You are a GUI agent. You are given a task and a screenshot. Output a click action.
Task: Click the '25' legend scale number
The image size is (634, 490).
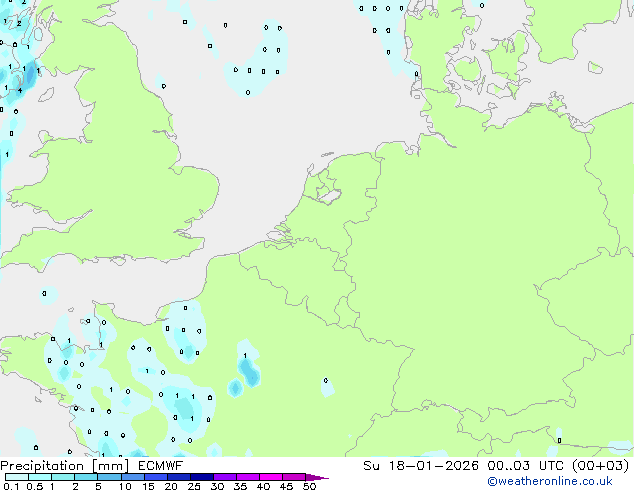pos(194,486)
